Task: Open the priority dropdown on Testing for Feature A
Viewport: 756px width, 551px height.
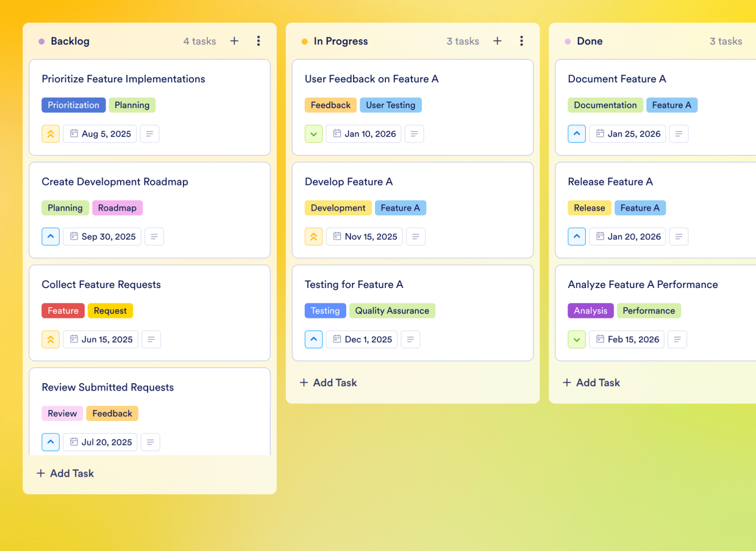Action: tap(313, 339)
